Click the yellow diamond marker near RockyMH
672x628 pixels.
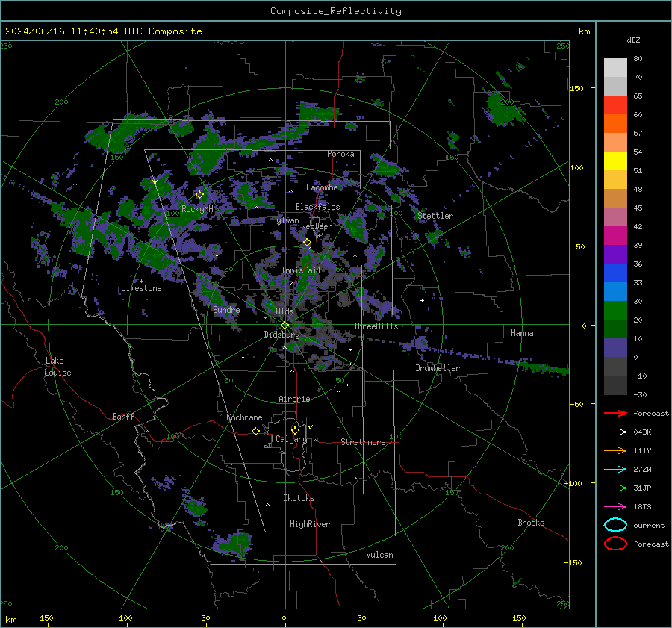(199, 195)
